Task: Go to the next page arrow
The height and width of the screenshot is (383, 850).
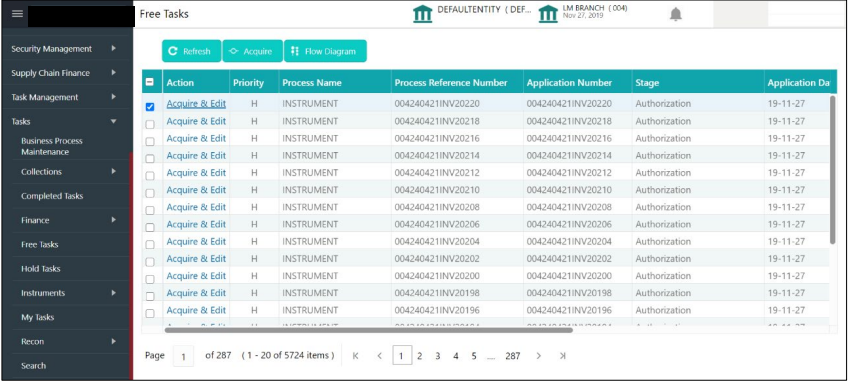Action: (538, 356)
